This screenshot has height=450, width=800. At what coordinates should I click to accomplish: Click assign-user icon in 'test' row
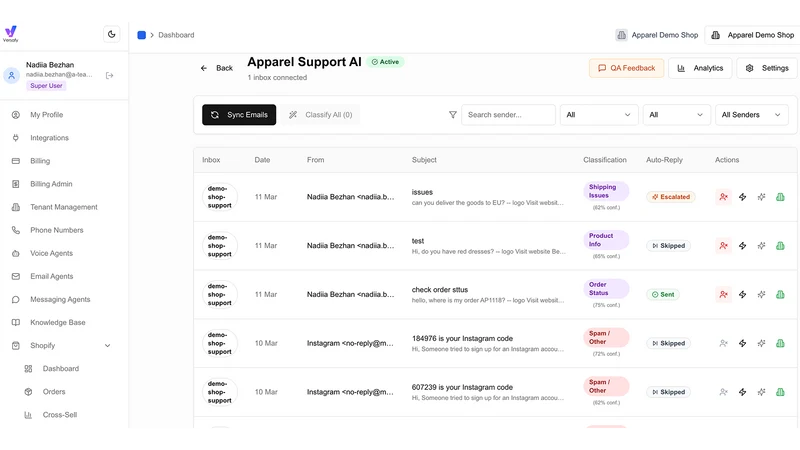[723, 245]
